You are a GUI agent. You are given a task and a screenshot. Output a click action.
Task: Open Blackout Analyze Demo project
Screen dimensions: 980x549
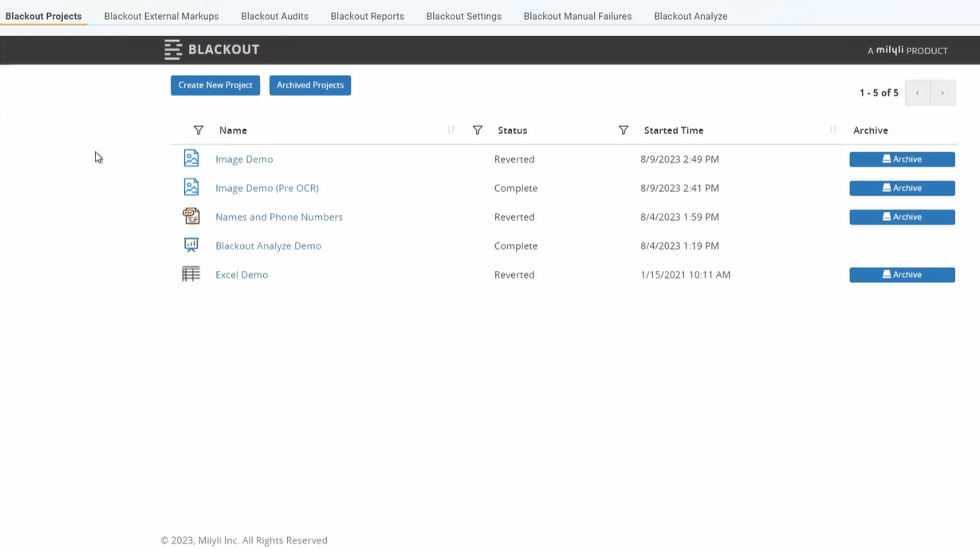pos(268,245)
